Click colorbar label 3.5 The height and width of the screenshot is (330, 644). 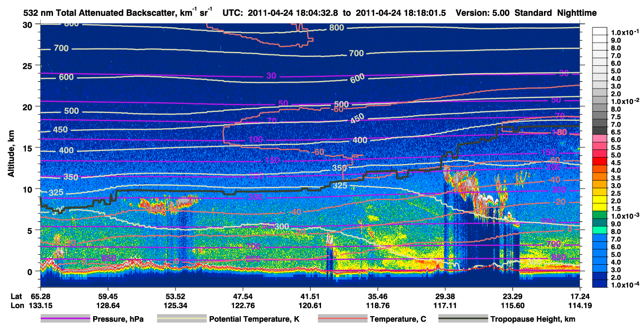pyautogui.click(x=616, y=178)
